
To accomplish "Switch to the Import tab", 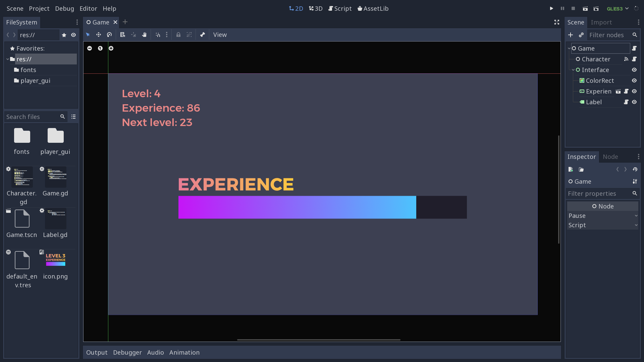I will (x=601, y=22).
